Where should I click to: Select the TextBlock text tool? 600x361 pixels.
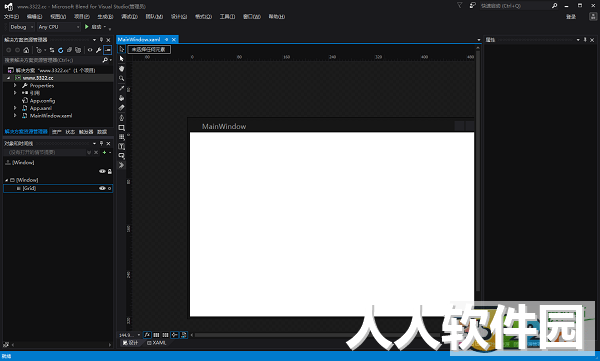122,147
